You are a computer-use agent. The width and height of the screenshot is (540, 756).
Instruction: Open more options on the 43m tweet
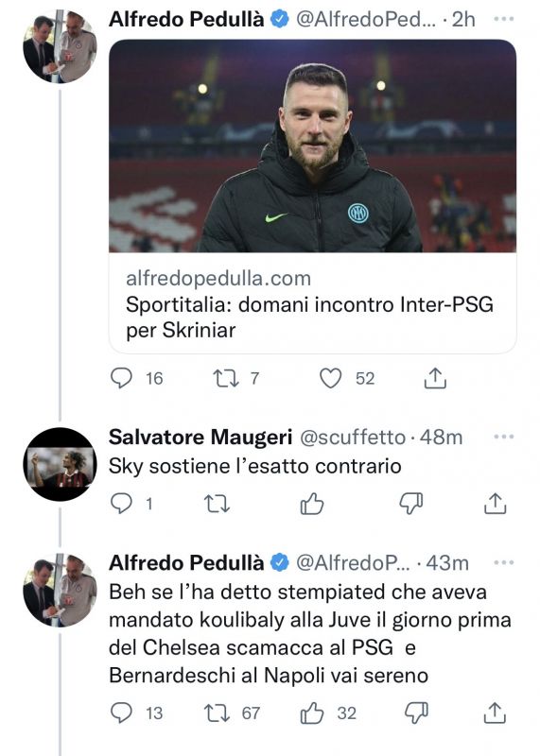(x=504, y=562)
